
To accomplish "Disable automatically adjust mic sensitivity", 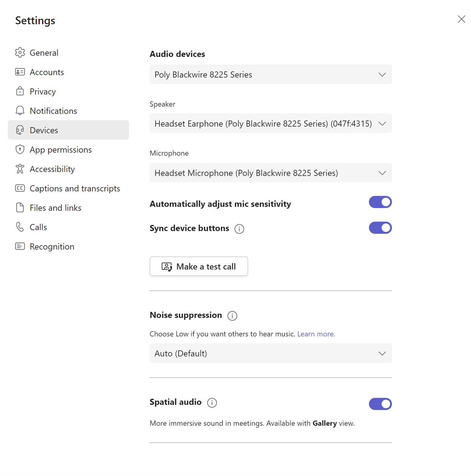I will click(380, 202).
